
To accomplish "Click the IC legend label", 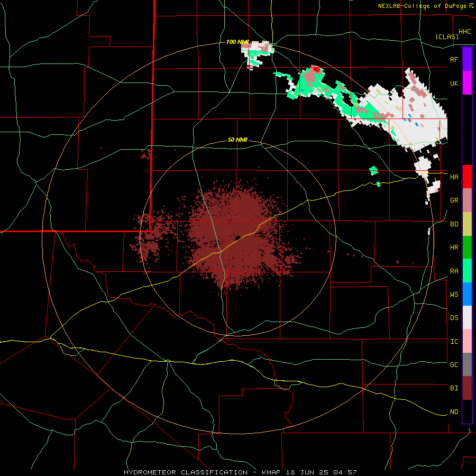I will click(x=454, y=342).
